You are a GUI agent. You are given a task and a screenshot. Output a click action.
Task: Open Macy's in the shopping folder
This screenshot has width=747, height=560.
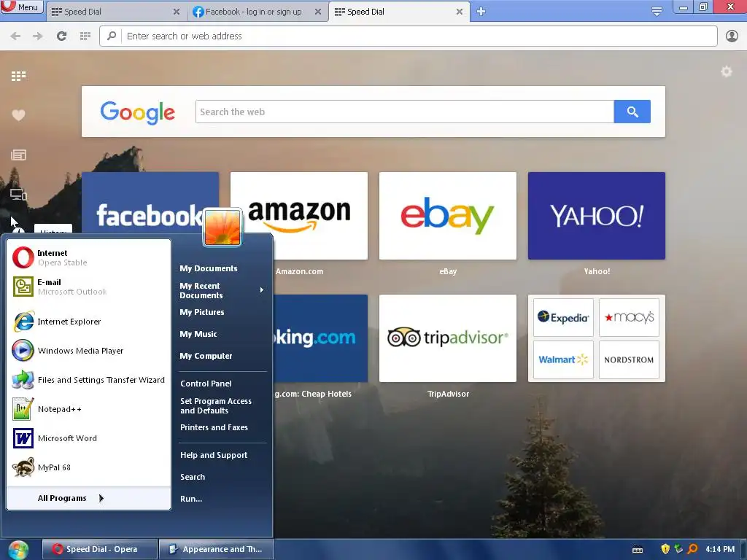629,318
